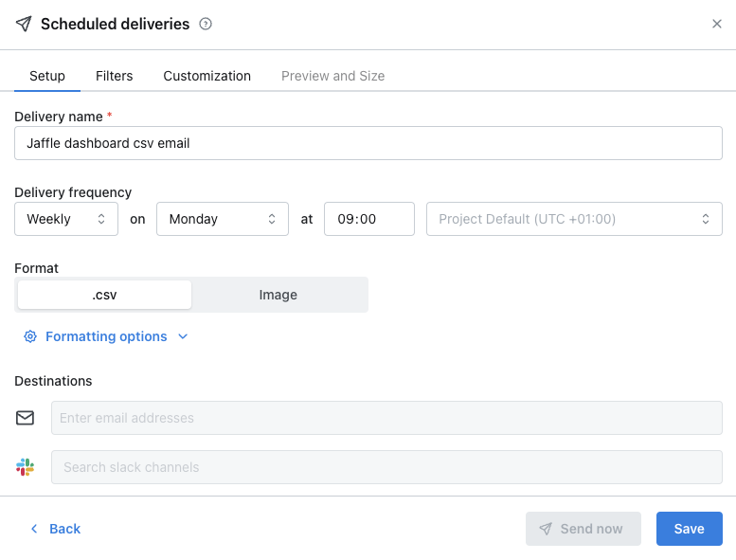The width and height of the screenshot is (736, 560).
Task: Open the Weekly frequency dropdown
Action: [66, 219]
